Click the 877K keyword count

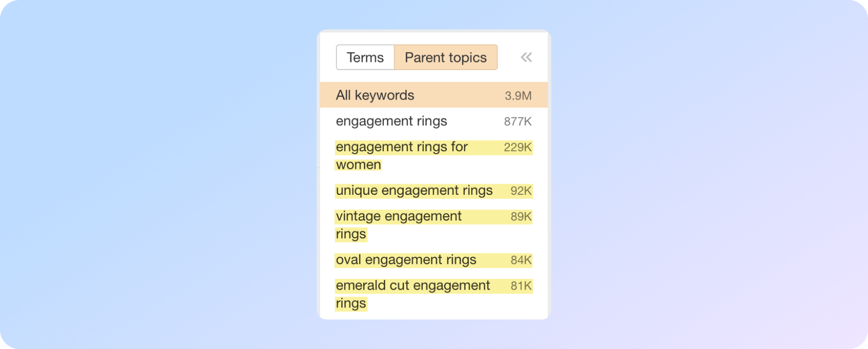(517, 122)
